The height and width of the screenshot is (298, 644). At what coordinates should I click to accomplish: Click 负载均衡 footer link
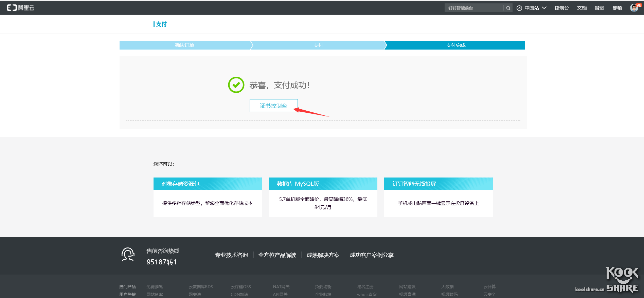323,287
